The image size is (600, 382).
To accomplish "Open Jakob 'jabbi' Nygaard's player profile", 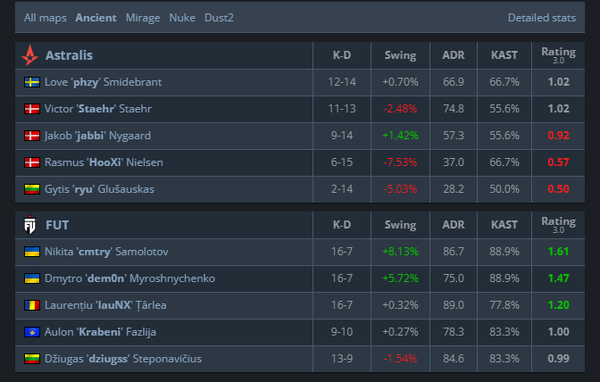I will pos(98,136).
